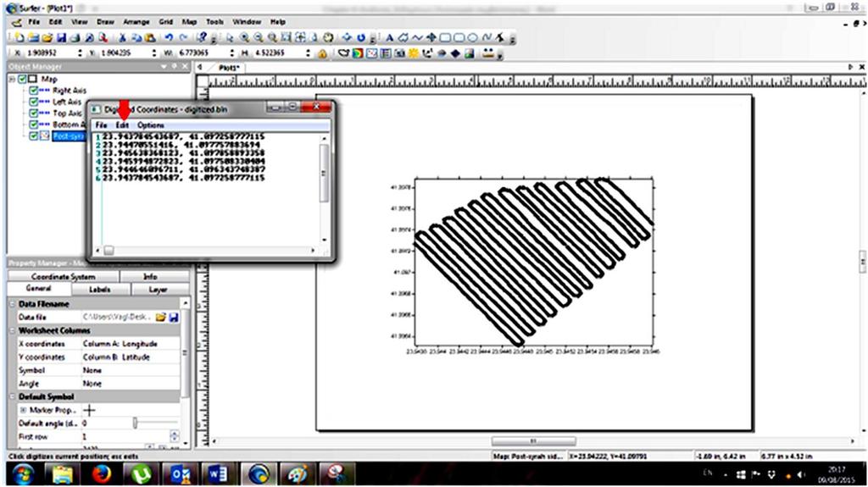Viewport: 868px width, 487px height.
Task: Select the Text (A) drawing tool
Action: (x=390, y=37)
